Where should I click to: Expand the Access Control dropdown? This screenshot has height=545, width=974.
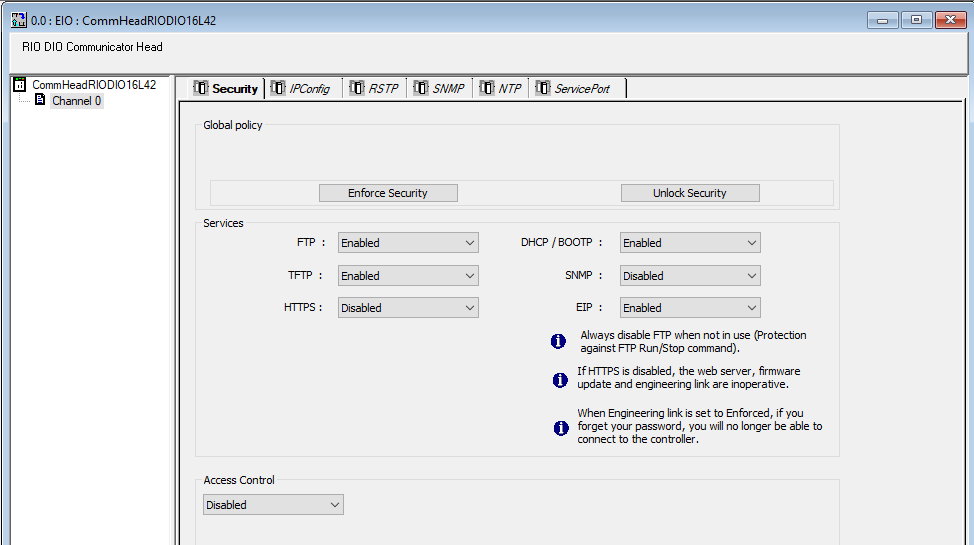(x=273, y=505)
